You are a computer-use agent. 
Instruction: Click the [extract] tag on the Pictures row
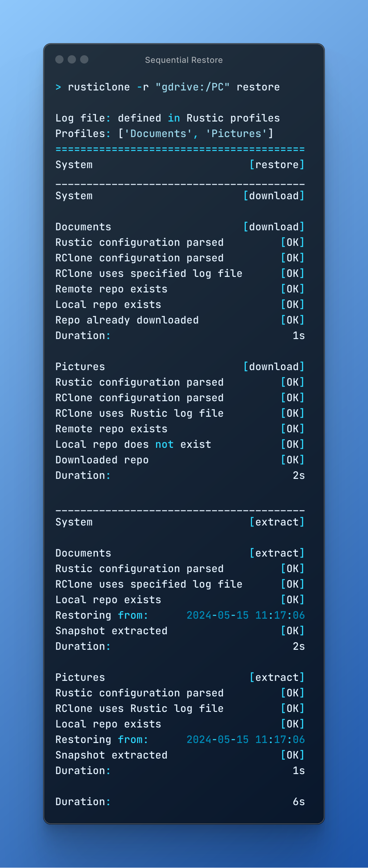(277, 677)
